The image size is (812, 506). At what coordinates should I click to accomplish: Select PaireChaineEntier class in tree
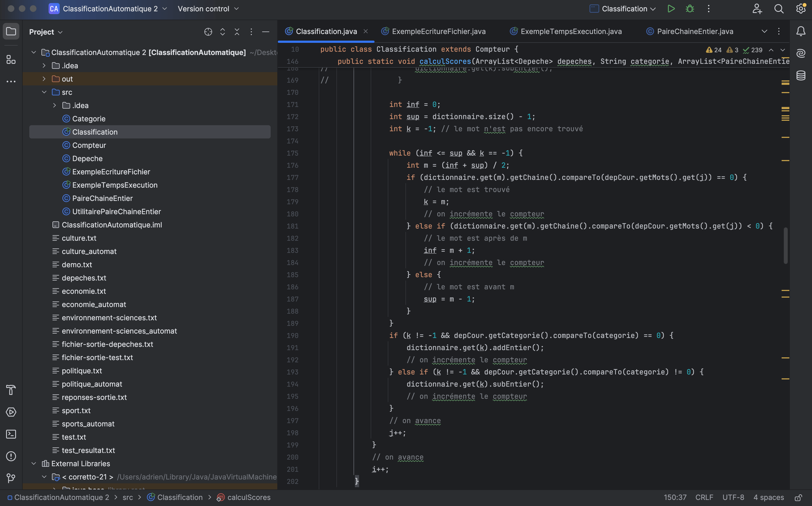point(102,198)
